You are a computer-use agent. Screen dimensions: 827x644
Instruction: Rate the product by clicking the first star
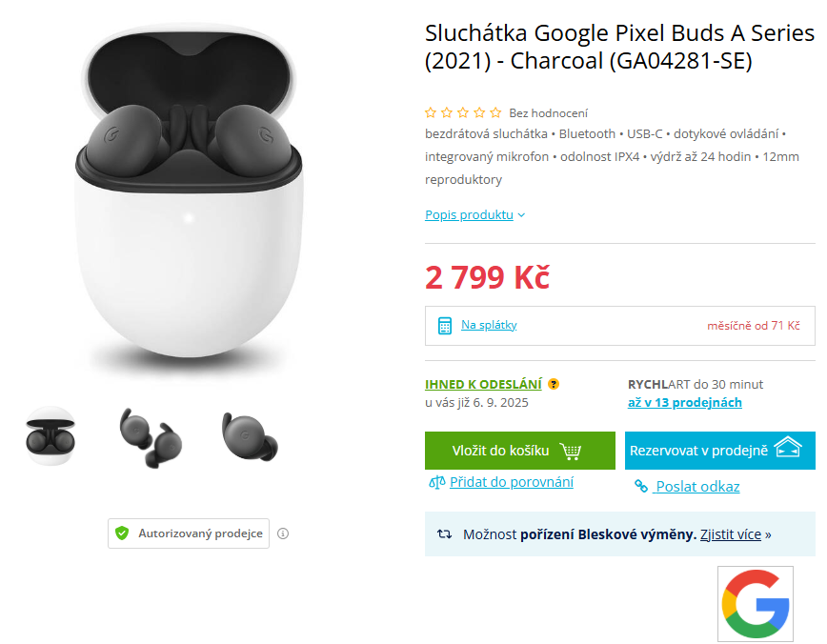[x=430, y=111]
